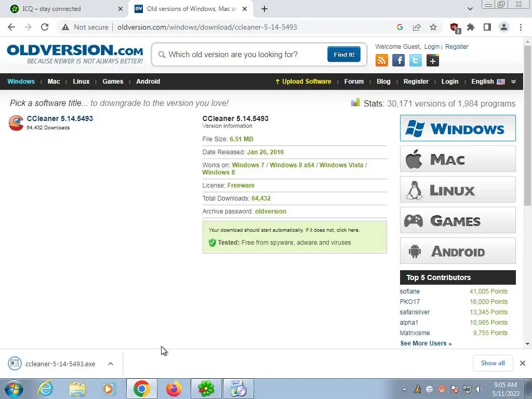This screenshot has height=399, width=532.
Task: Open the ICQ flower taskbar icon
Action: point(206,389)
